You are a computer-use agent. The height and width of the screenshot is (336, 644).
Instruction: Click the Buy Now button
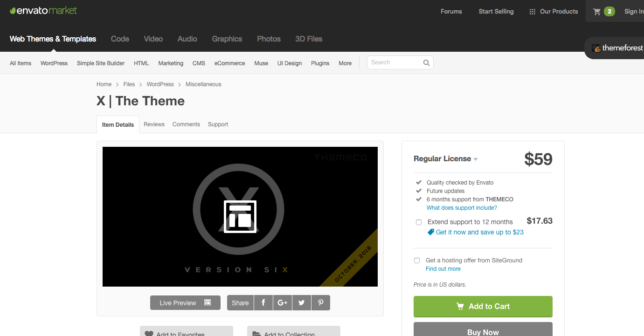[x=483, y=329]
